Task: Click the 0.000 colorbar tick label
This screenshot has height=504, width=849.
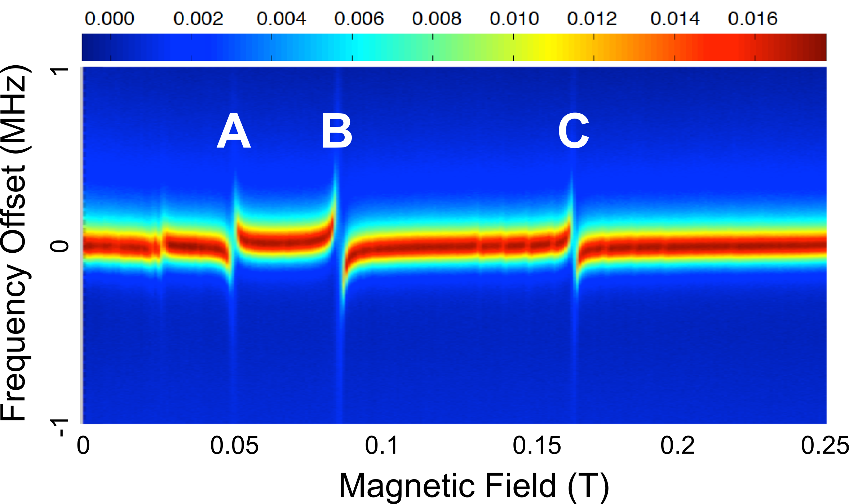Action: tap(110, 19)
